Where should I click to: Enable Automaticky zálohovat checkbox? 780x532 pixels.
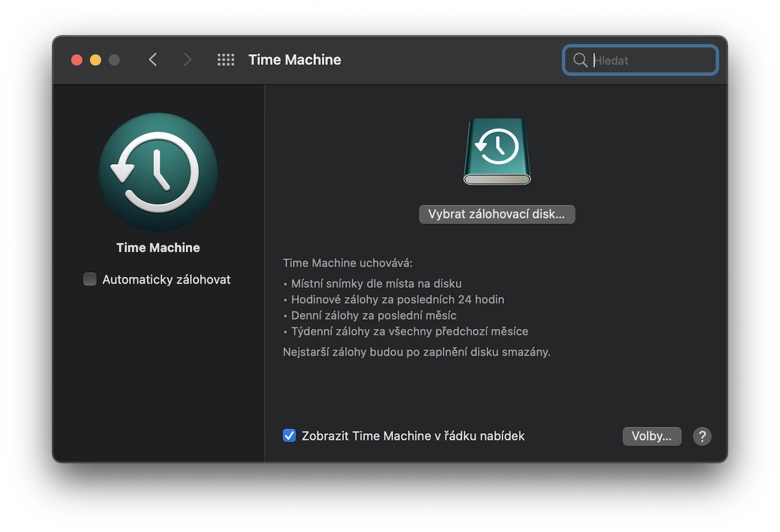coord(90,279)
